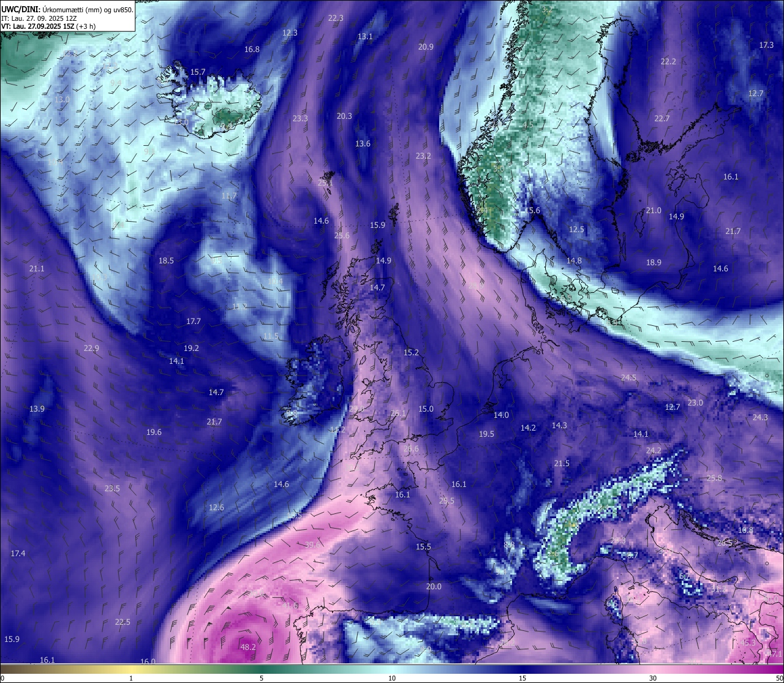784x683 pixels.
Task: Click the colorbar tick label 10
Action: 392,678
